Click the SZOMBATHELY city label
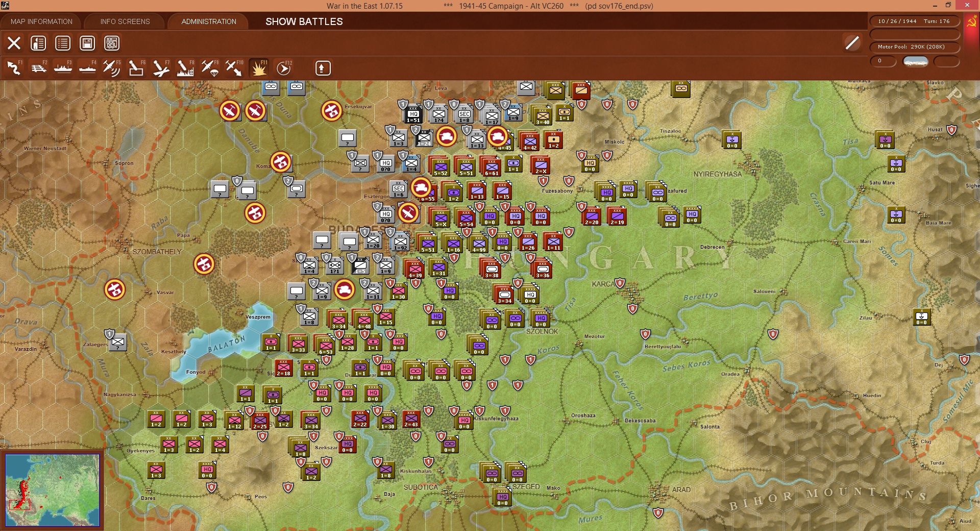This screenshot has width=980, height=531. [x=157, y=252]
